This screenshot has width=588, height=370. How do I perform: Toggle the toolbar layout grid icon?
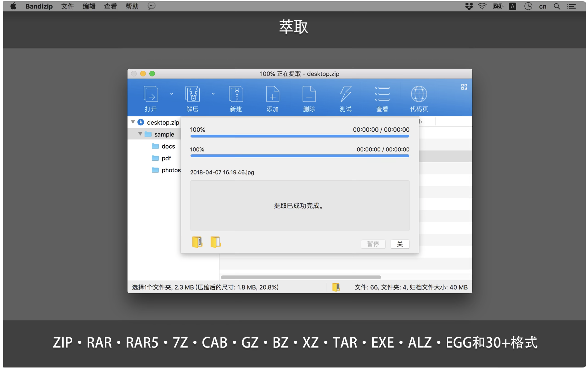(464, 87)
